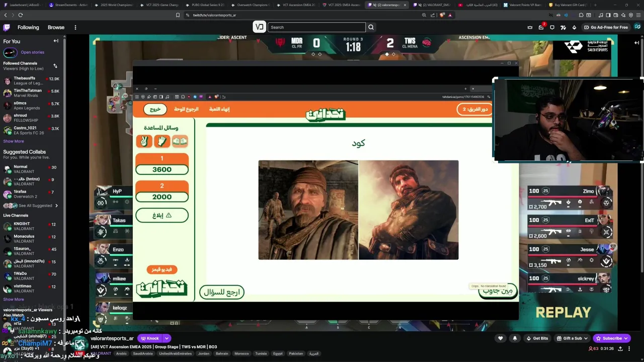Focus the Twitch search field
644x362 pixels.
tap(316, 27)
